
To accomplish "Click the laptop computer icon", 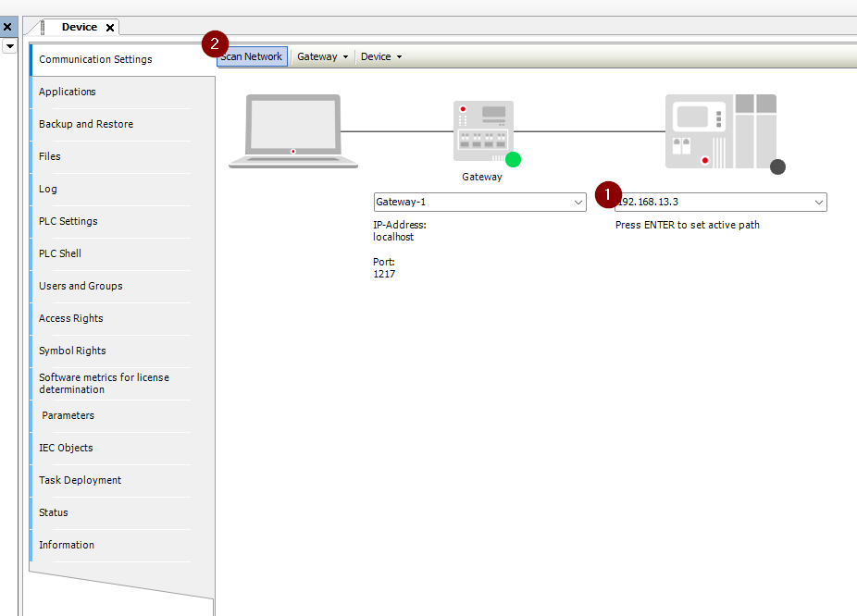I will pyautogui.click(x=293, y=131).
